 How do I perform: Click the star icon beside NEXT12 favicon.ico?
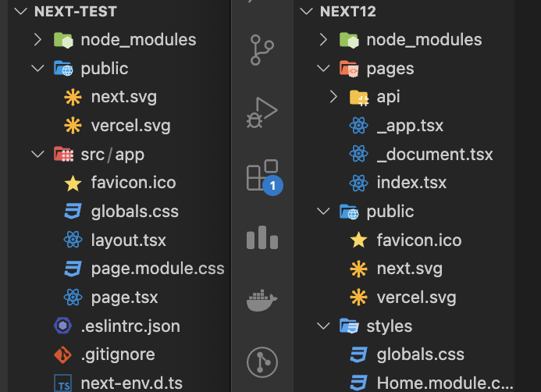point(359,240)
